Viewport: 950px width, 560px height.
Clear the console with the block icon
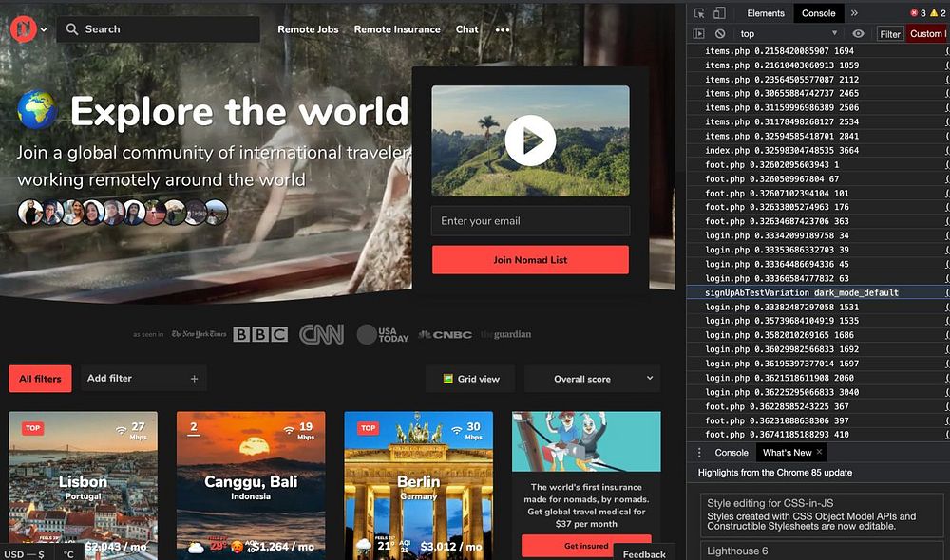tap(720, 34)
